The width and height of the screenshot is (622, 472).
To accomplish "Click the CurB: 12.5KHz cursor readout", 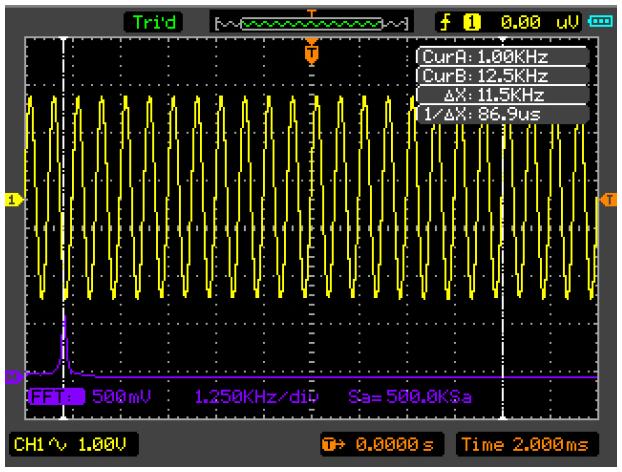I will 502,75.
